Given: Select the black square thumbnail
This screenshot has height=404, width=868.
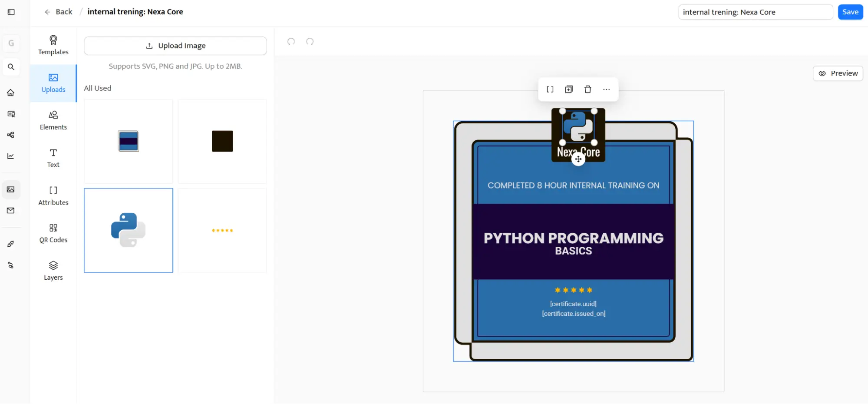Looking at the screenshot, I should pyautogui.click(x=222, y=141).
